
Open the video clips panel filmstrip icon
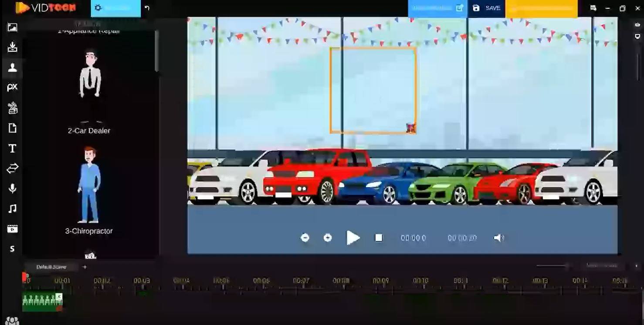pyautogui.click(x=12, y=228)
